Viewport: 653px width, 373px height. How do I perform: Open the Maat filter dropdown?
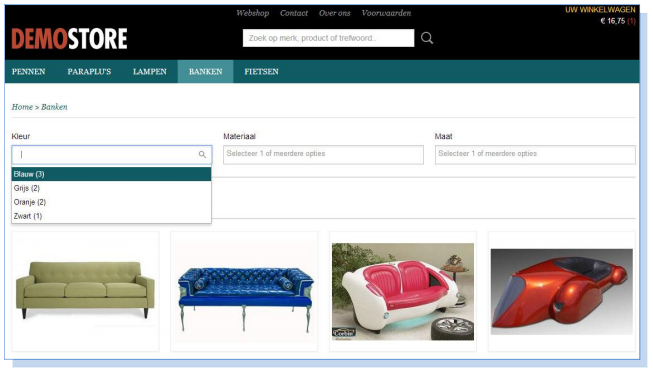coord(535,154)
